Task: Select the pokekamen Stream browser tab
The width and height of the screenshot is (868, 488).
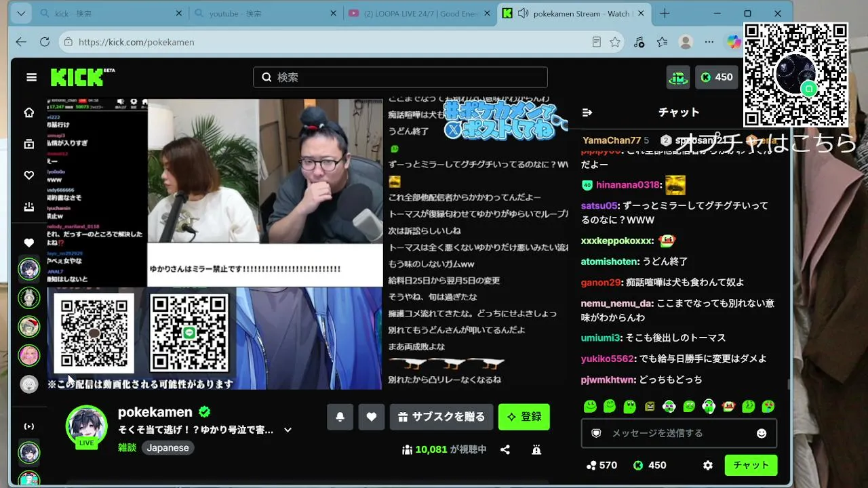Action: (x=575, y=14)
